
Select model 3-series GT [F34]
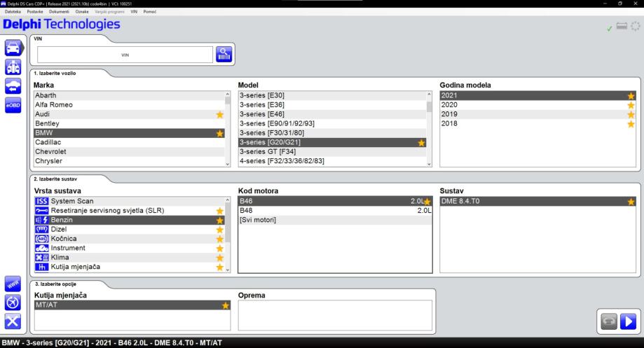[x=332, y=152]
